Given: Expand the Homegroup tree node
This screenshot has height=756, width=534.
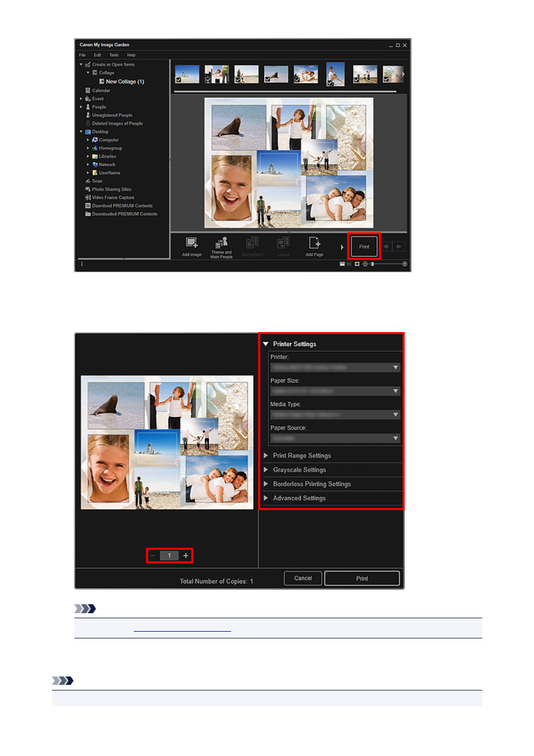Looking at the screenshot, I should pos(88,148).
